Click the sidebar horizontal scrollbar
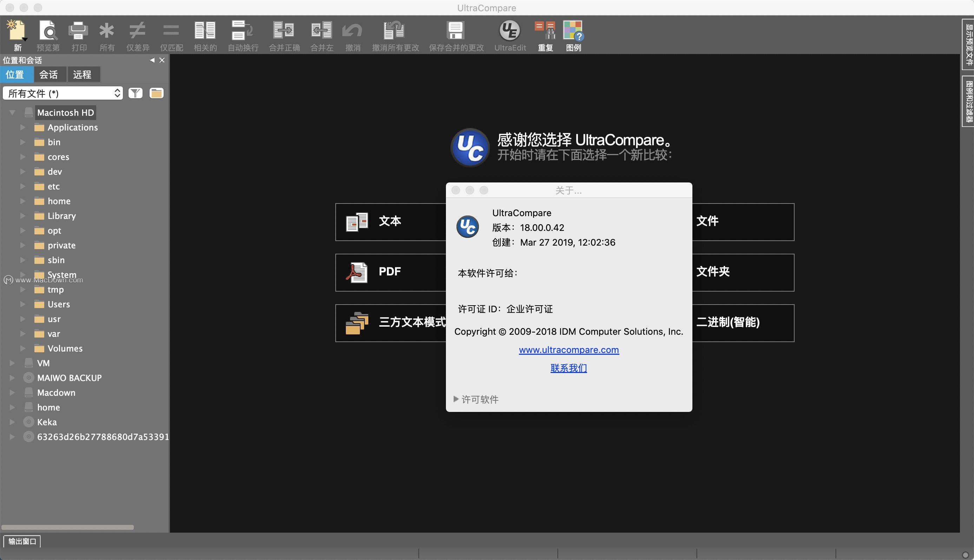The width and height of the screenshot is (974, 560). point(68,527)
